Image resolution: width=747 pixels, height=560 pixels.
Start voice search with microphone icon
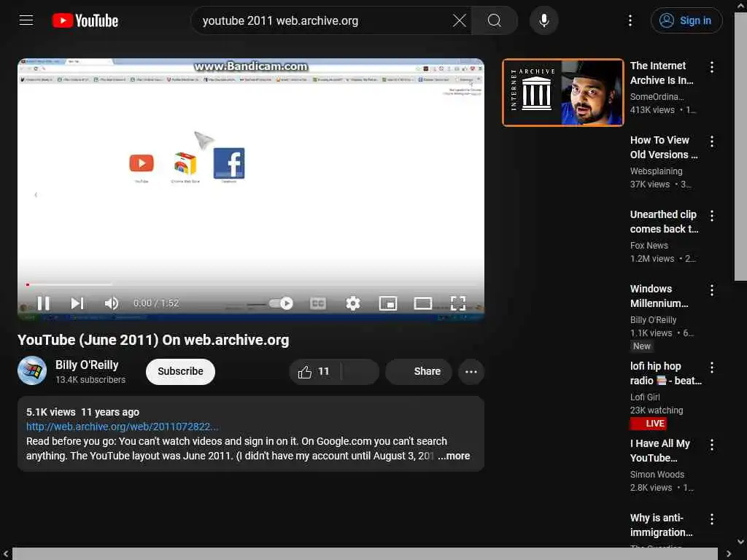pos(544,20)
